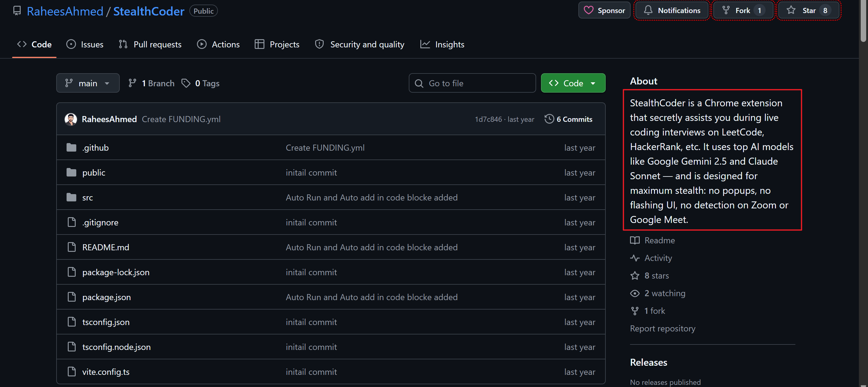The image size is (868, 387).
Task: Open the Projects tab
Action: click(277, 44)
